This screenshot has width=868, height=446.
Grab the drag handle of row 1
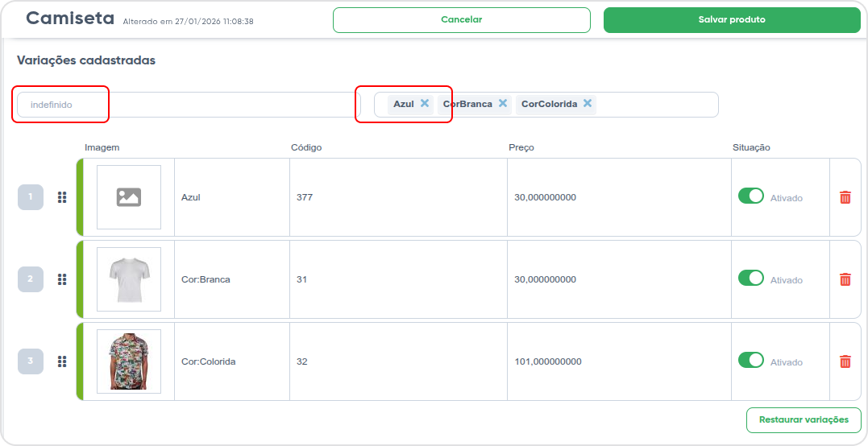pyautogui.click(x=62, y=197)
